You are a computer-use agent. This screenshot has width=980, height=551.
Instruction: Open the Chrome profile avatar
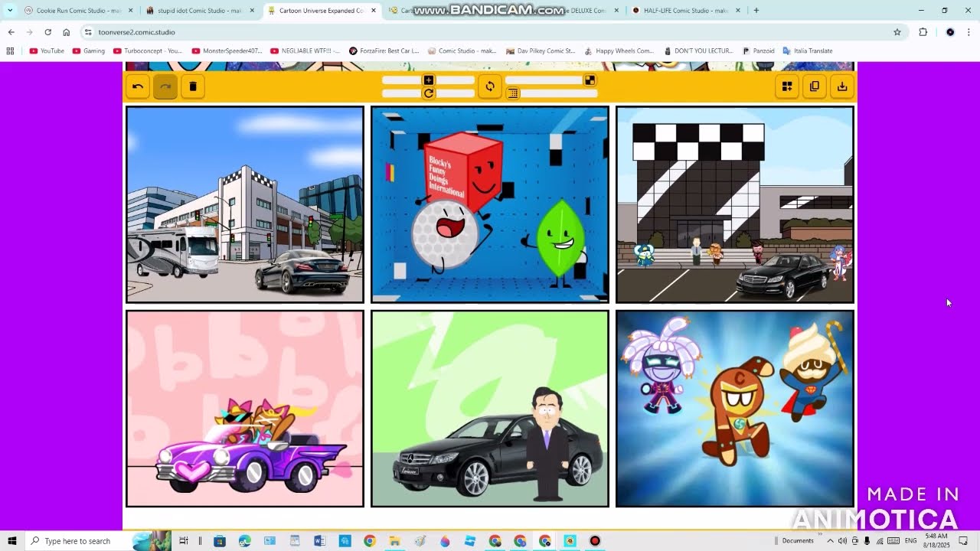950,32
